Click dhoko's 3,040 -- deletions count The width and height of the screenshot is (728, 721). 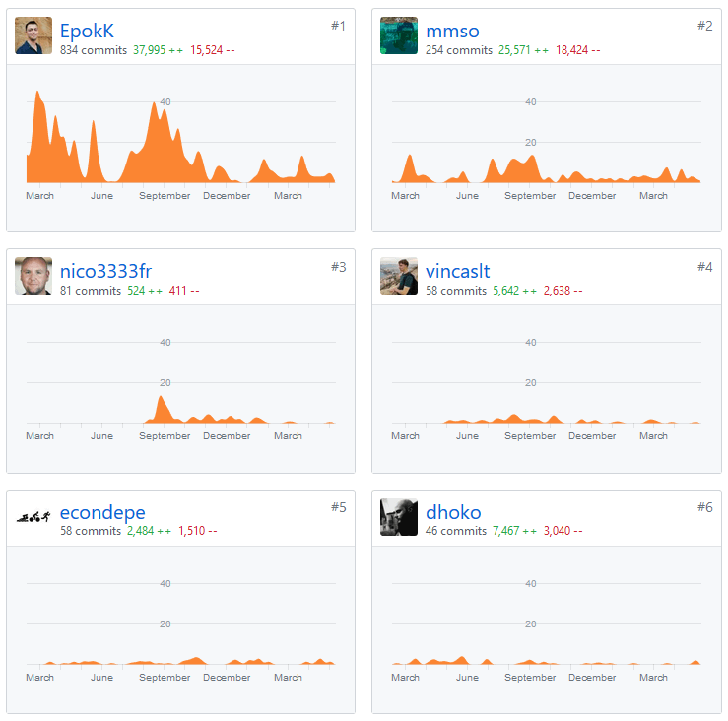(563, 531)
